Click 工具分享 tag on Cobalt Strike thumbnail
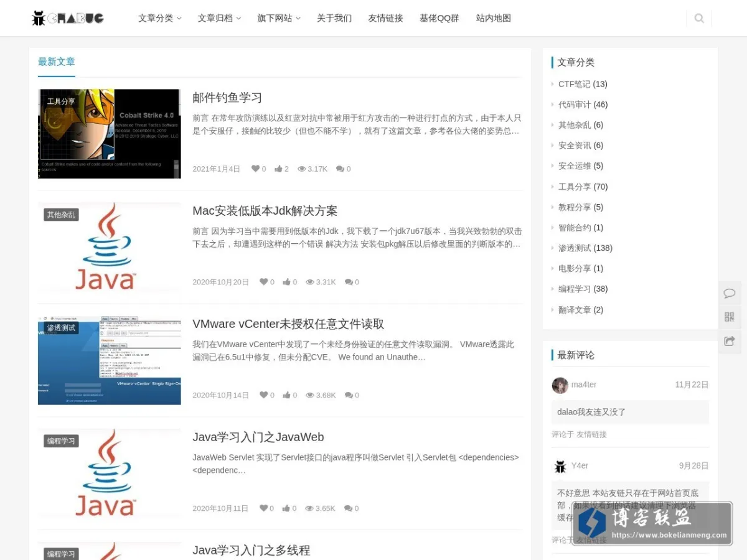The width and height of the screenshot is (747, 560). tap(61, 101)
